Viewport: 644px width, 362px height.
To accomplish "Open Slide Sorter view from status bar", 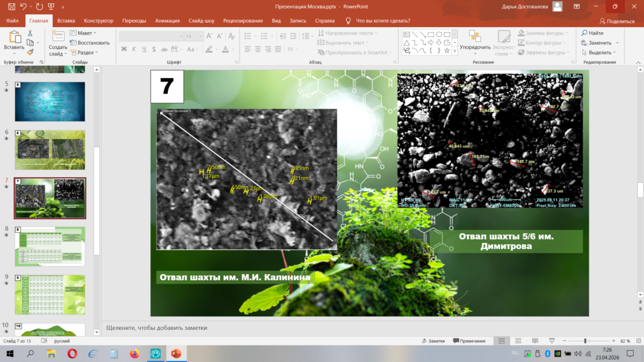I will point(518,341).
